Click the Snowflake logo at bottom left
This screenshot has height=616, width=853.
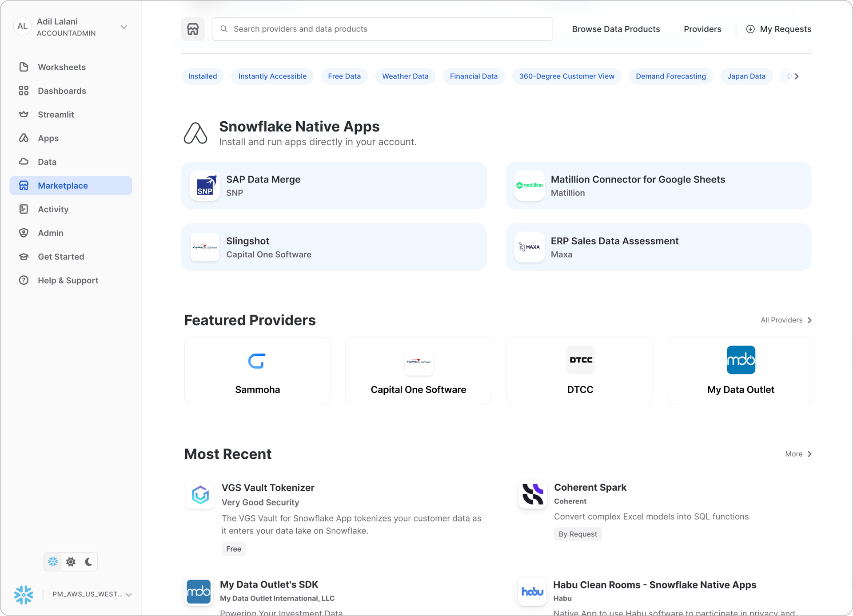coord(24,595)
